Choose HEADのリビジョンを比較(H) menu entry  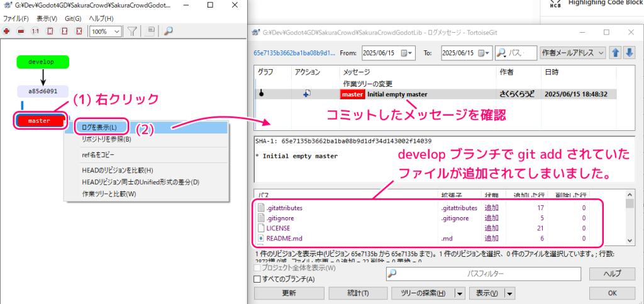point(118,170)
